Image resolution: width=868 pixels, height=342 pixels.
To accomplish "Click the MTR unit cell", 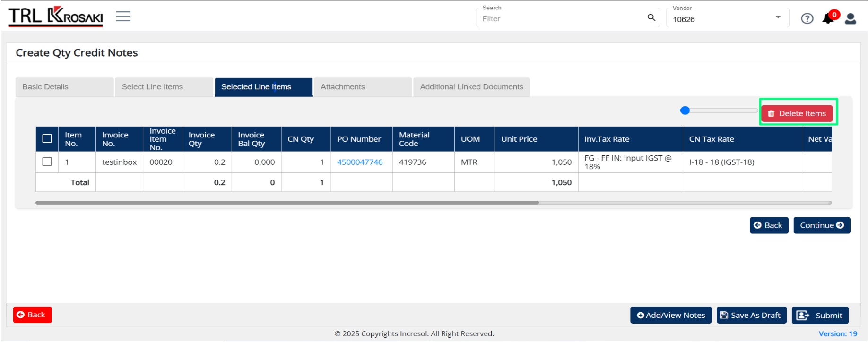I will click(474, 162).
